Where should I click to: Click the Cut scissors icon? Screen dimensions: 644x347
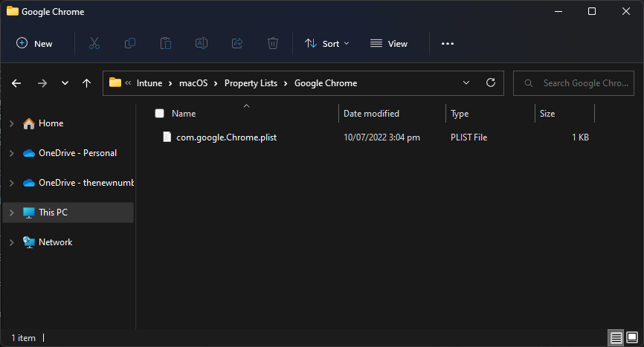pyautogui.click(x=94, y=44)
